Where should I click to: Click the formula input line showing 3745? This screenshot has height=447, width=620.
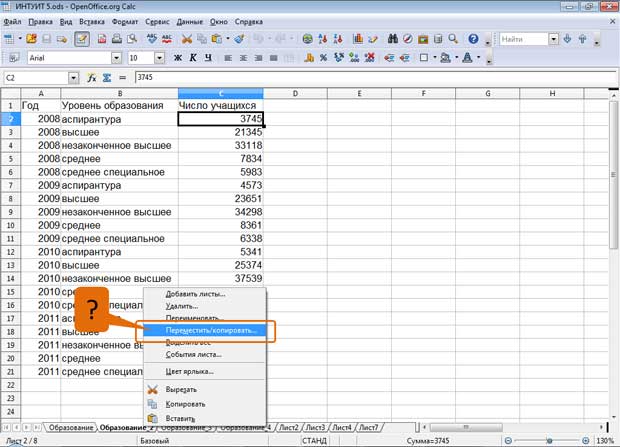point(376,78)
